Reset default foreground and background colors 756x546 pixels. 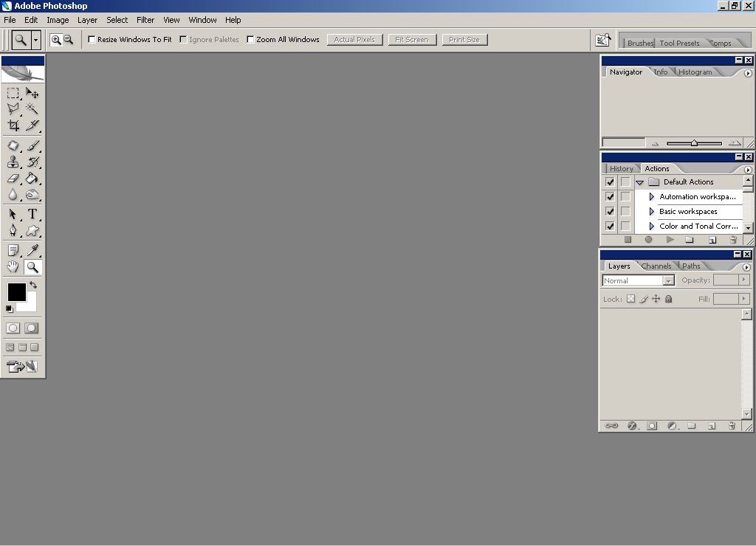[9, 309]
